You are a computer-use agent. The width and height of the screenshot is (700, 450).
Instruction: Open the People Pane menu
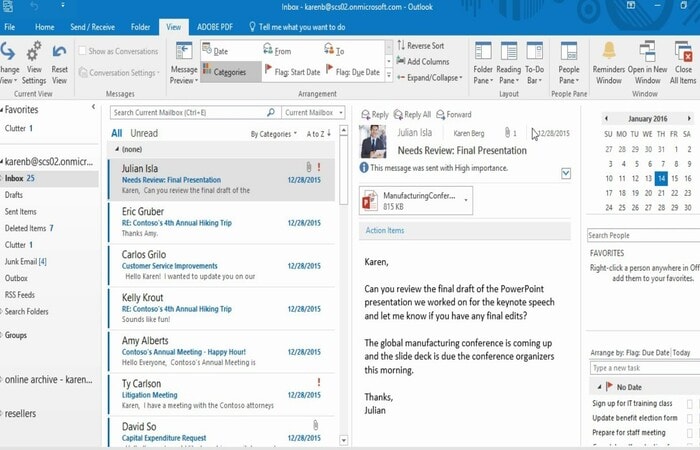point(569,63)
